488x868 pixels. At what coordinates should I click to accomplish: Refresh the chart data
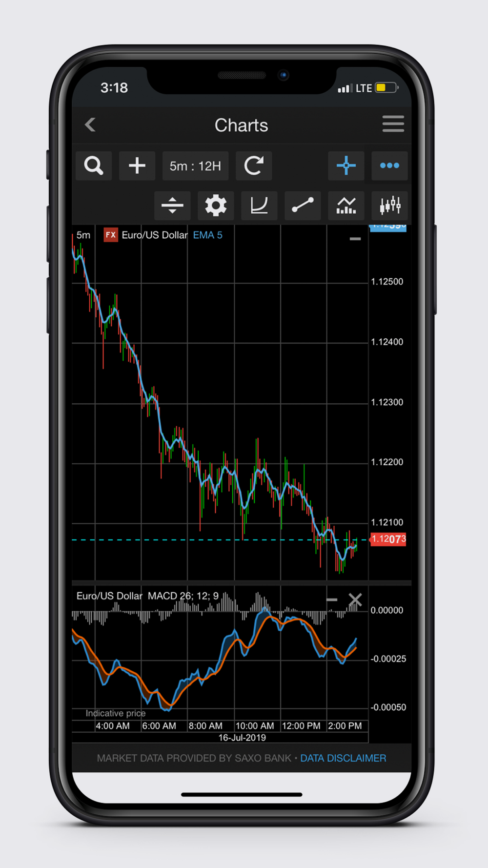pyautogui.click(x=254, y=166)
